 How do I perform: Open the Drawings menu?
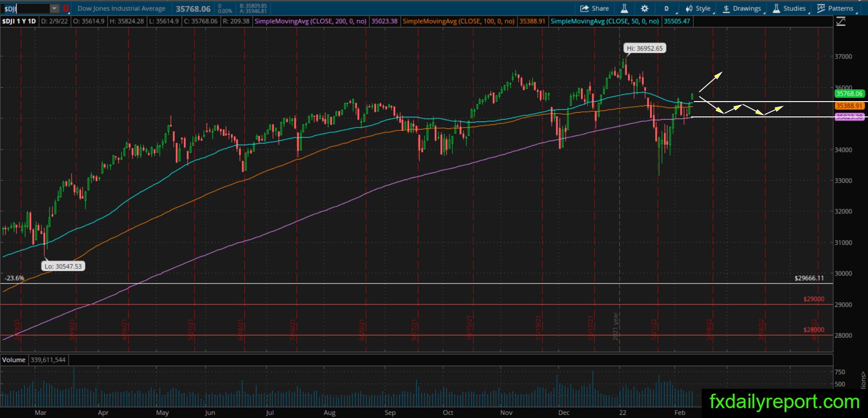pyautogui.click(x=742, y=8)
